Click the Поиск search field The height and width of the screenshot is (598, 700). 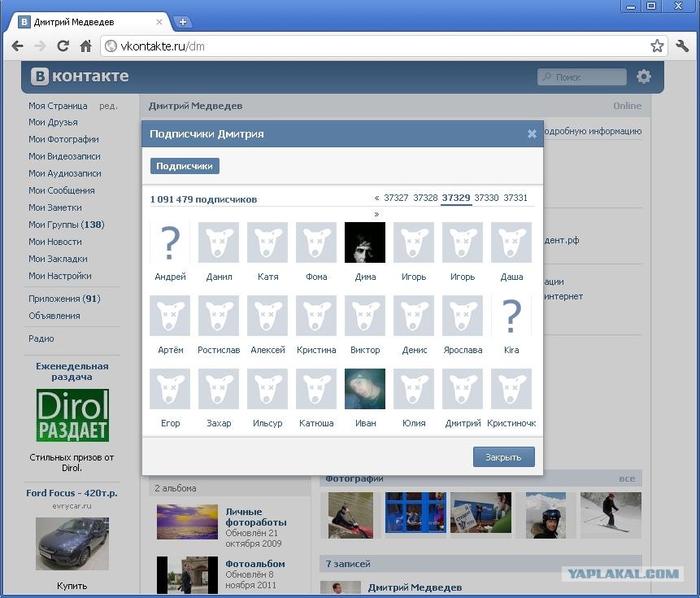click(581, 76)
